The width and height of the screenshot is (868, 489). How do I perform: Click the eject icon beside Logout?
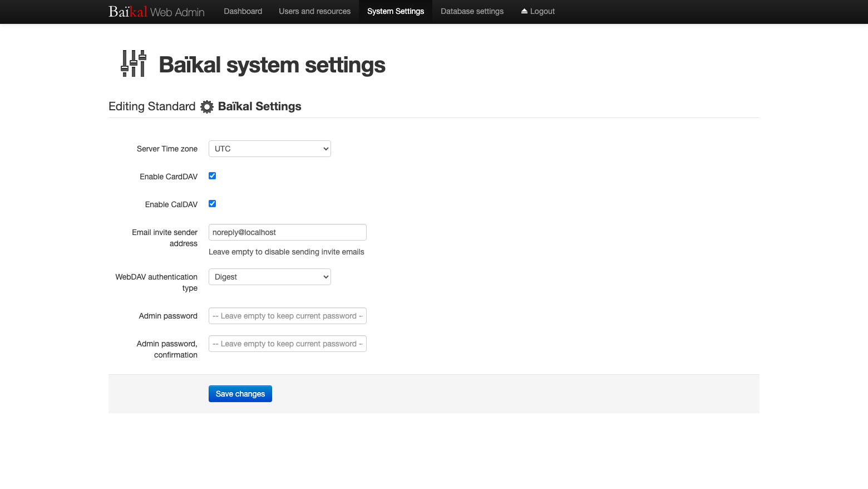click(x=524, y=11)
